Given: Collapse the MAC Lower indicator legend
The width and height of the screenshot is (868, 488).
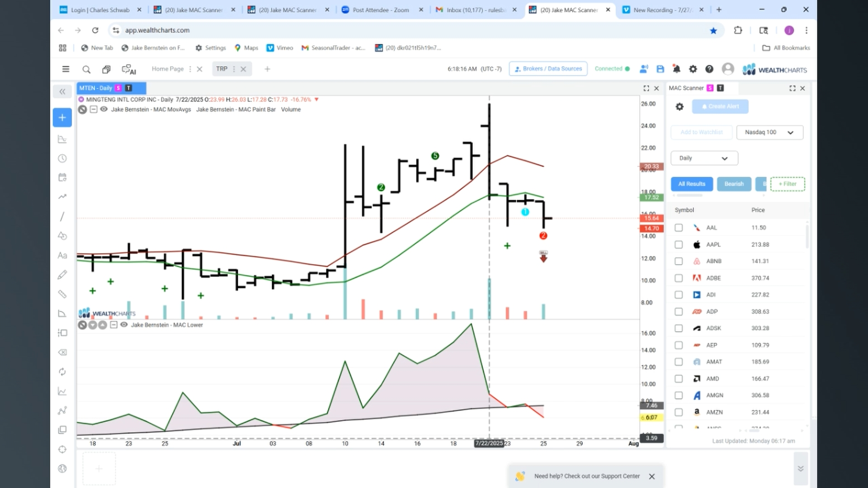Looking at the screenshot, I should click(114, 325).
